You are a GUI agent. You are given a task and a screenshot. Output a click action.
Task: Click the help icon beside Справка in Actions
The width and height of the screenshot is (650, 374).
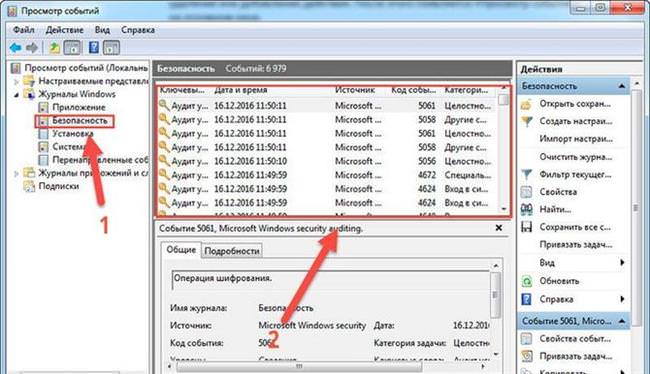[526, 299]
